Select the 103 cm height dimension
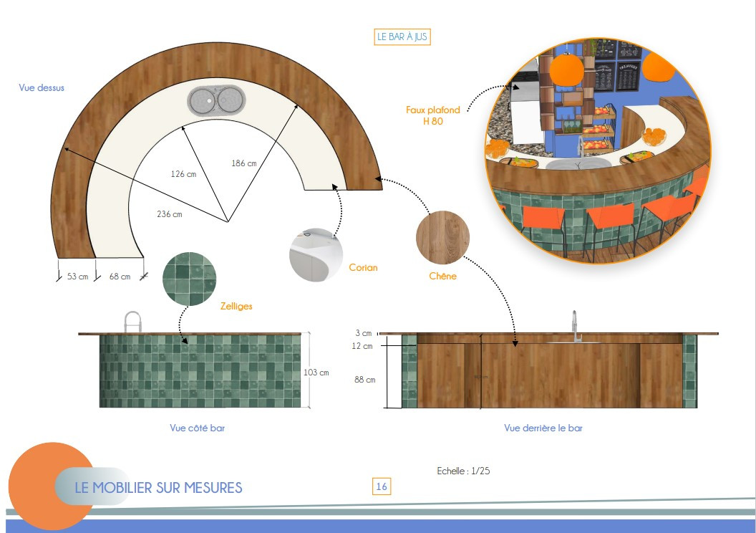Viewport: 756px width, 533px height. point(316,373)
